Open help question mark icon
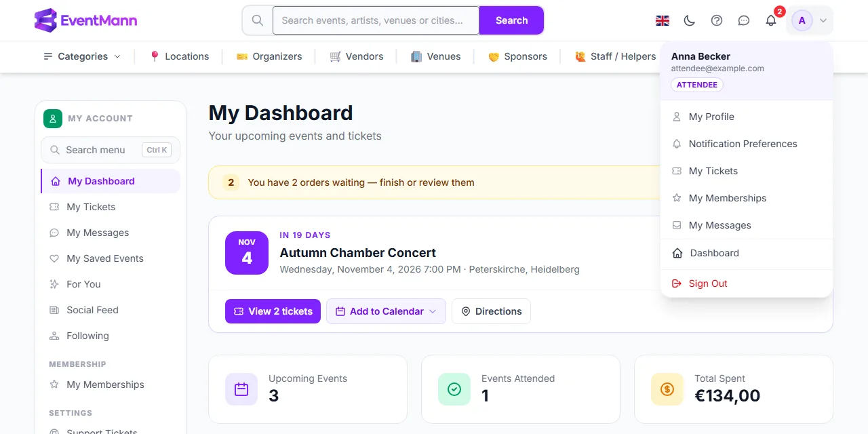Viewport: 868px width, 434px height. [717, 20]
